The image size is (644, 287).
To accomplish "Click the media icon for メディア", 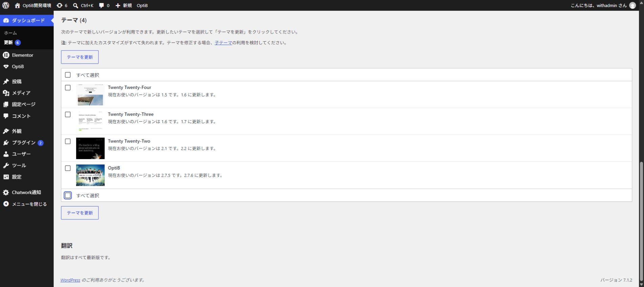I will pyautogui.click(x=6, y=93).
